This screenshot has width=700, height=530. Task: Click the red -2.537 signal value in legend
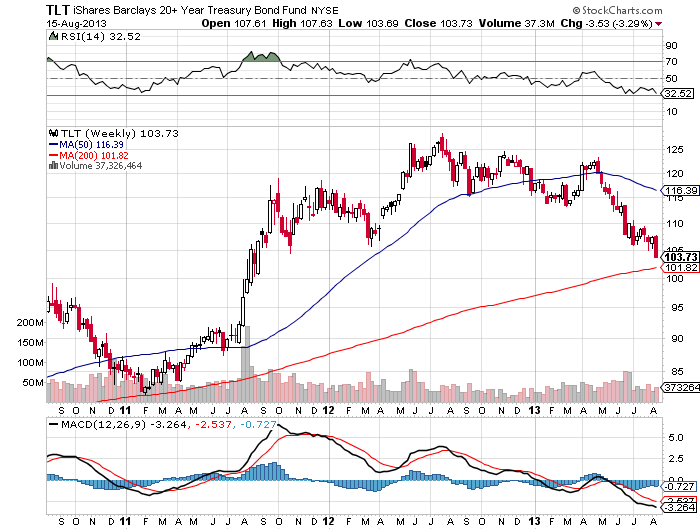point(213,424)
